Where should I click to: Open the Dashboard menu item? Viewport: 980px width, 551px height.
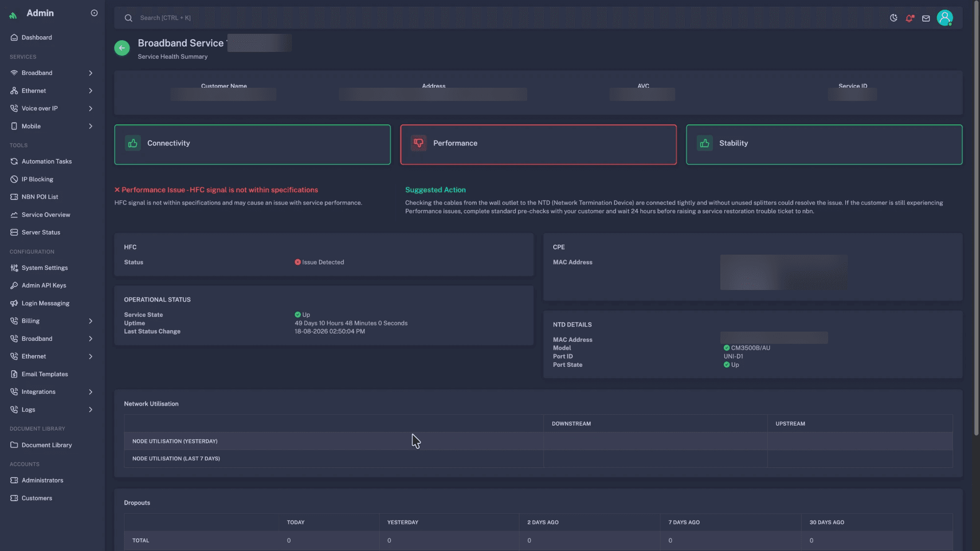pos(52,38)
